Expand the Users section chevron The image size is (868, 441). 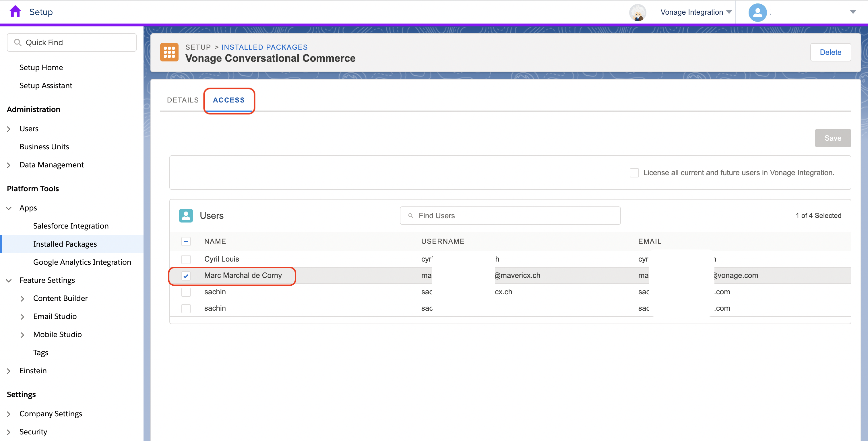[8, 129]
